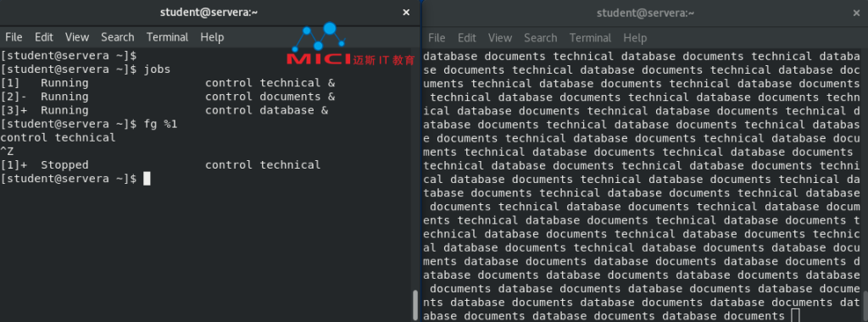The image size is (868, 322).
Task: Open Search menu in right terminal window
Action: coord(540,37)
